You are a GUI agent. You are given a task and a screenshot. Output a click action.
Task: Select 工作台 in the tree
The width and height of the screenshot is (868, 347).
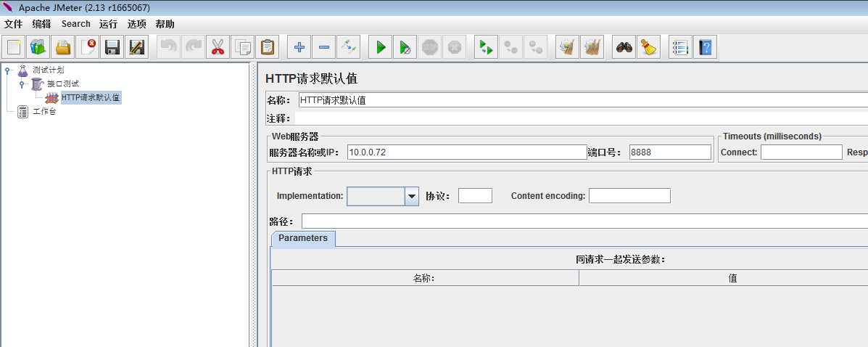[x=44, y=111]
